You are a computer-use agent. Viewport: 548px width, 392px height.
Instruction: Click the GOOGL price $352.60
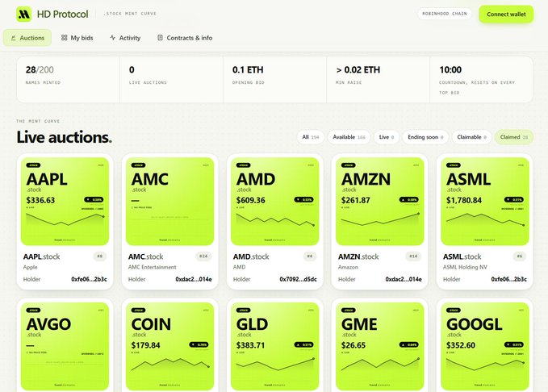coord(461,345)
